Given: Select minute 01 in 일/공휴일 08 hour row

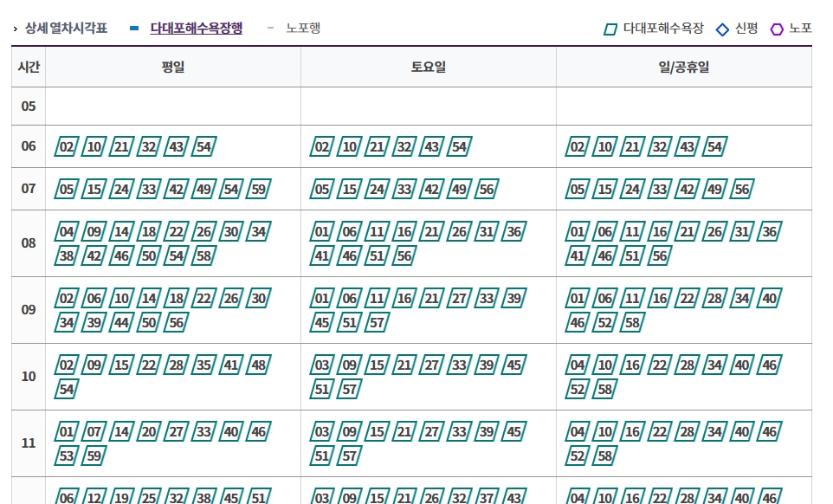Looking at the screenshot, I should pyautogui.click(x=578, y=231).
